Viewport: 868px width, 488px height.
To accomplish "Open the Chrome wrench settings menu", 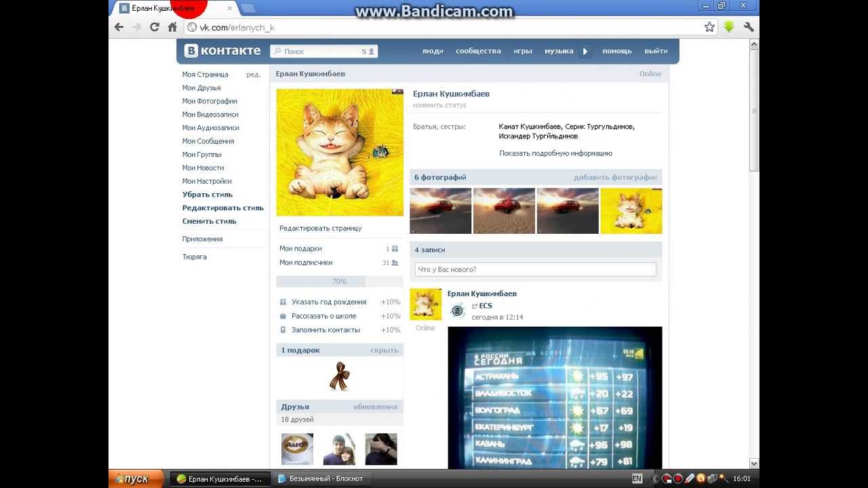I will point(749,27).
